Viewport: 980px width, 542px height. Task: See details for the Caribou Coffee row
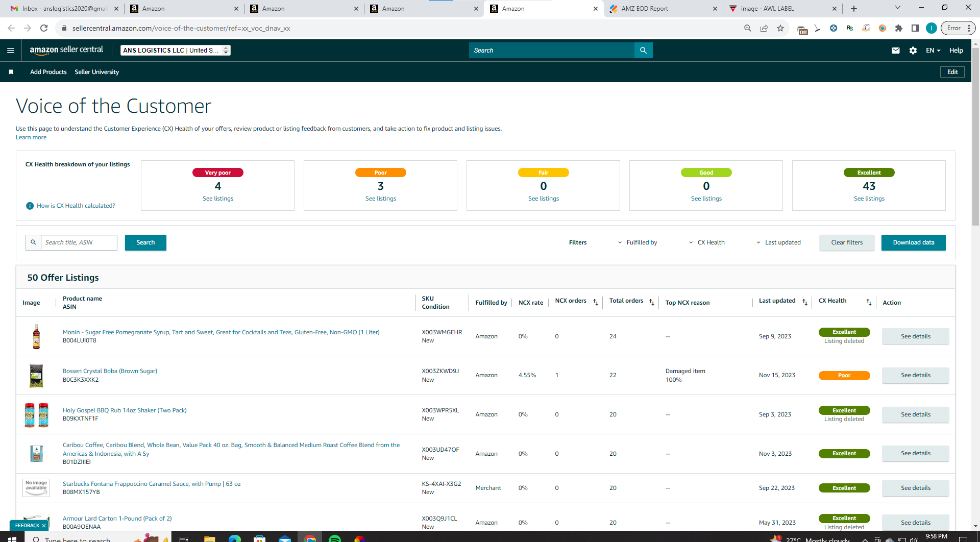tap(916, 453)
